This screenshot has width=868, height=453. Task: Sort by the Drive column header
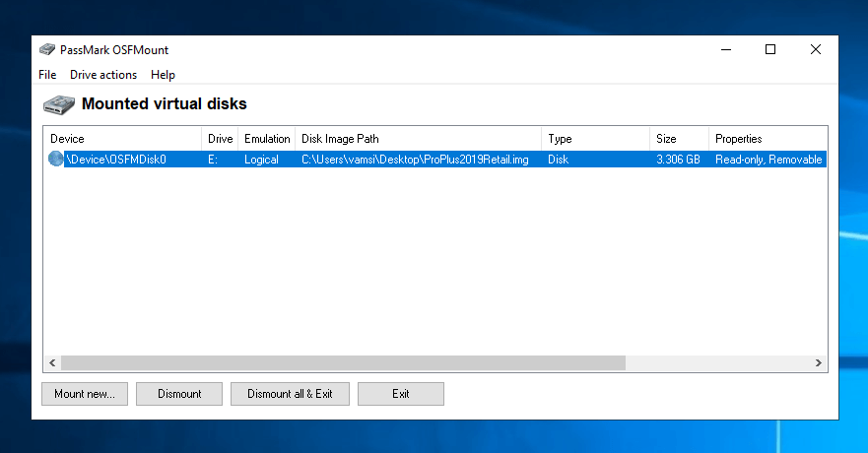(x=220, y=138)
